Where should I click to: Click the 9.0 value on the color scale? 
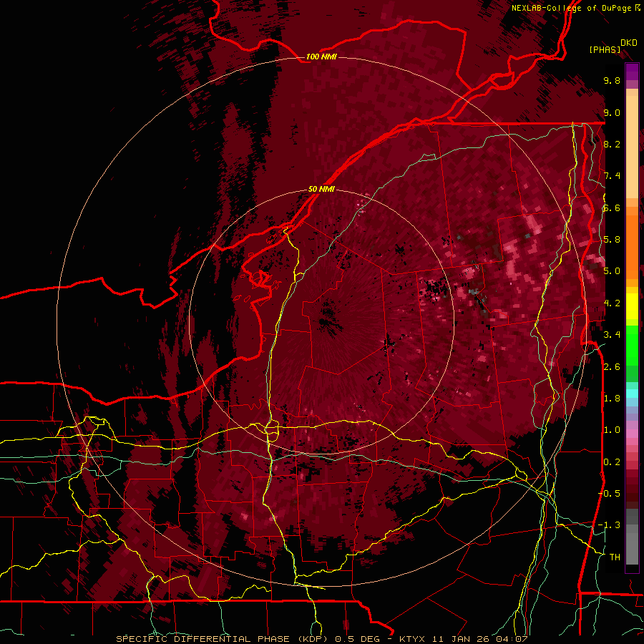[x=612, y=112]
